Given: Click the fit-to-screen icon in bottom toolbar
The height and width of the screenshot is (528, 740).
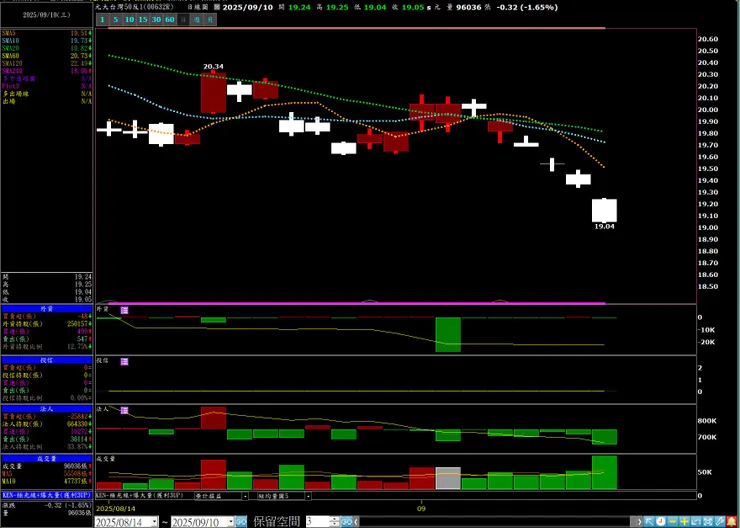Looking at the screenshot, I should 708,521.
